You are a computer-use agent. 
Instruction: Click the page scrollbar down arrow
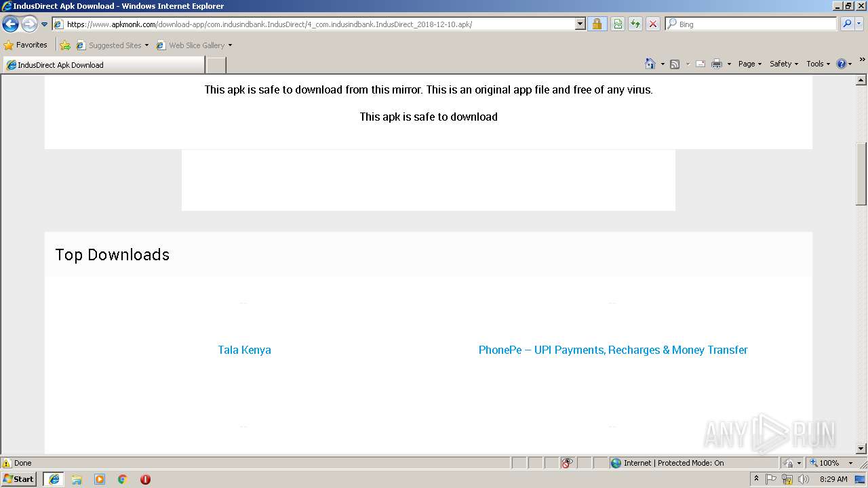(x=861, y=449)
